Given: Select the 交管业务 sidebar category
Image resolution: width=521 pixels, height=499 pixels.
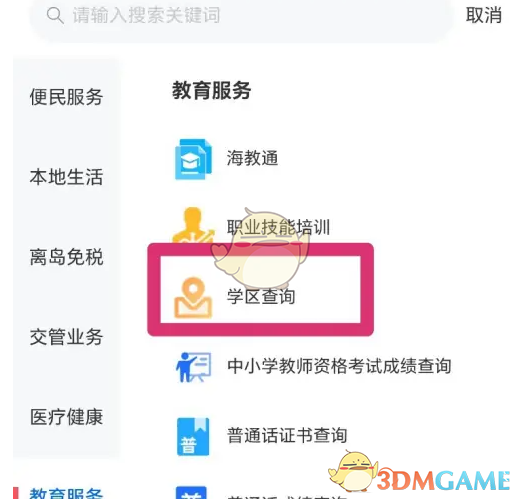Looking at the screenshot, I should 66,337.
